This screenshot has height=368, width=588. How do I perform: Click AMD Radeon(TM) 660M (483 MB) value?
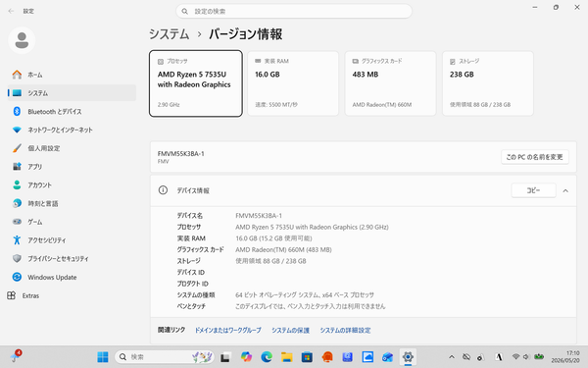[283, 249]
